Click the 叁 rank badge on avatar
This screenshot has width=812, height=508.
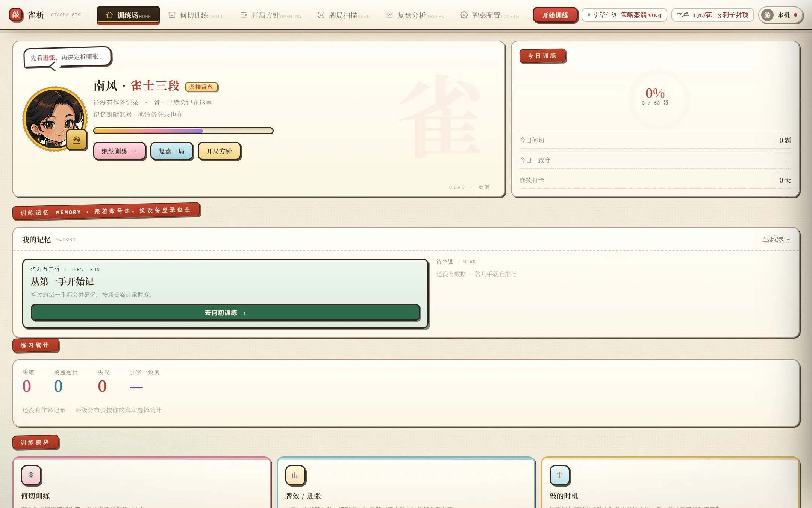tap(77, 140)
